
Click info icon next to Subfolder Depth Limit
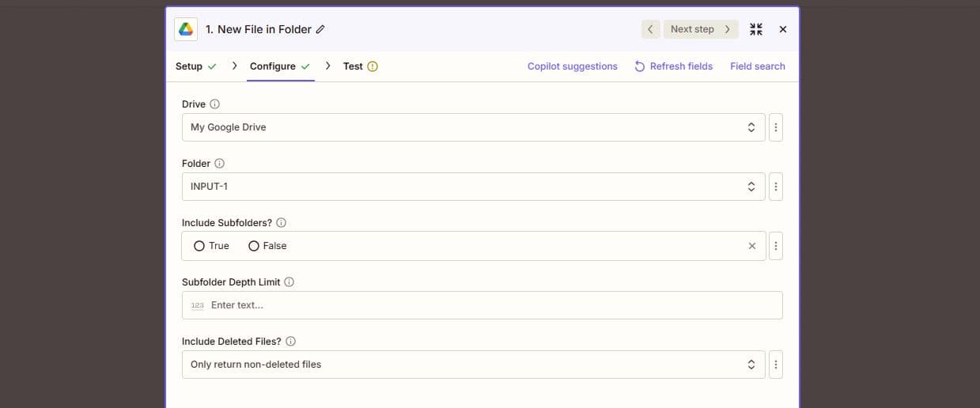tap(289, 282)
